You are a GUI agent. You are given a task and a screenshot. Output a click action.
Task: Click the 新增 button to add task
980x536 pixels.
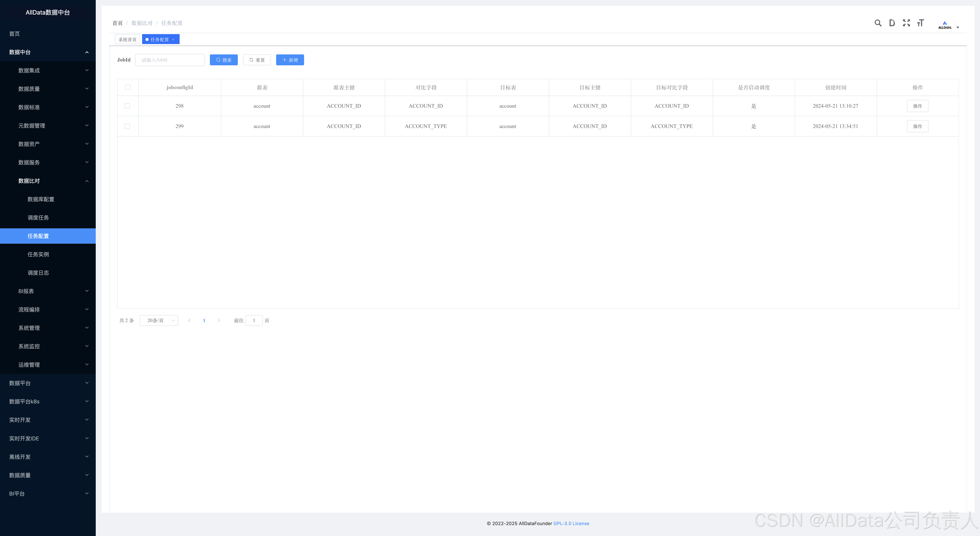[x=290, y=60]
